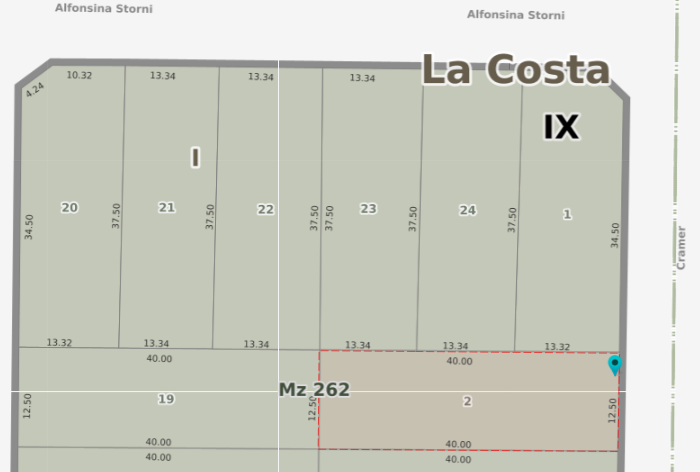Pick parcel number 24
Image resolution: width=700 pixels, height=472 pixels.
point(467,210)
